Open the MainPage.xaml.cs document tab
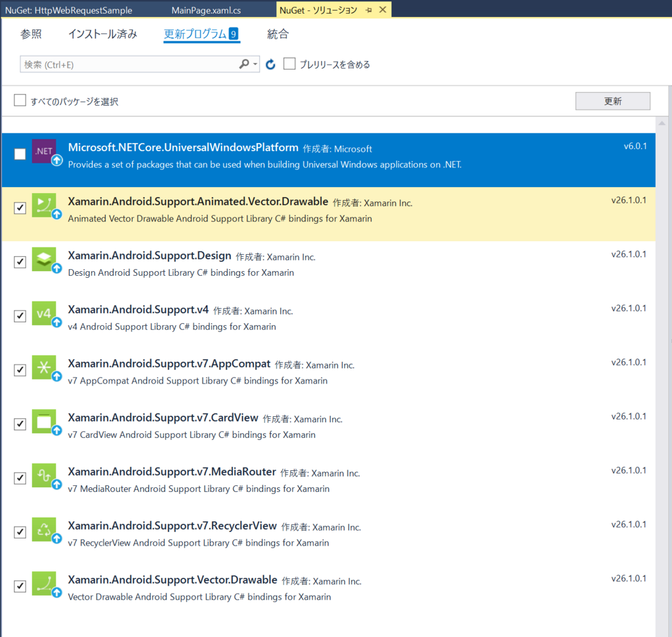This screenshot has width=672, height=637. pos(206,10)
